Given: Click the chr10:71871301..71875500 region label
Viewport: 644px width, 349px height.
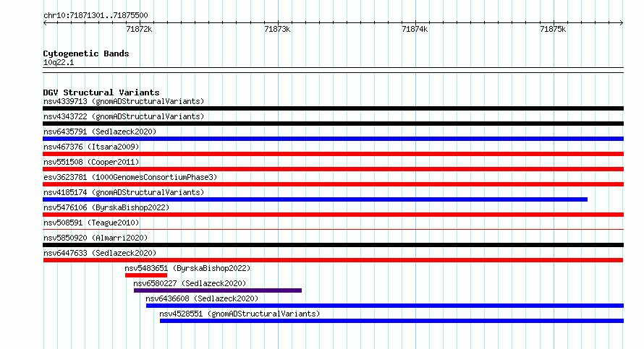Looking at the screenshot, I should coord(96,16).
